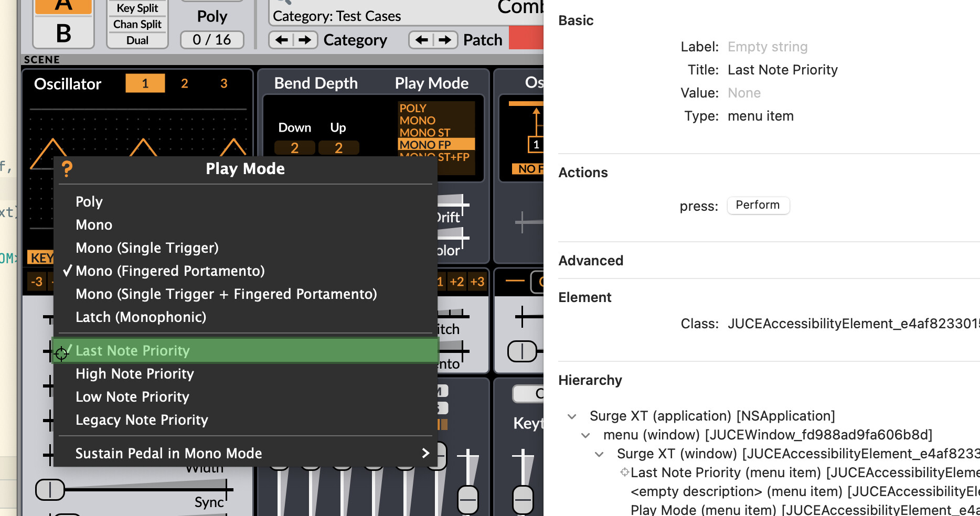
Task: Select Oscillator 1 button
Action: click(145, 83)
